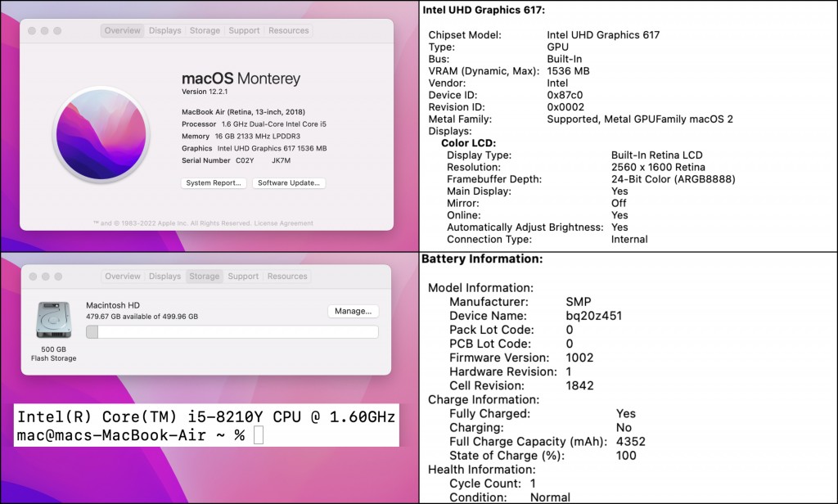Click the Cell Revision value "1842"
Viewport: 838px width, 504px height.
click(x=580, y=385)
